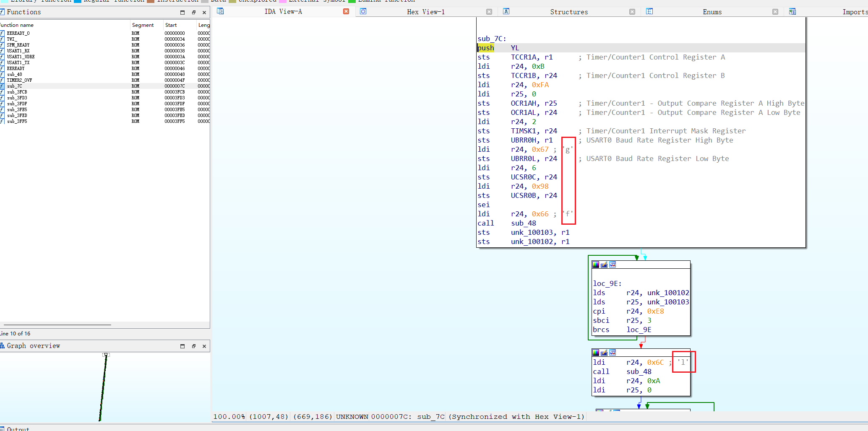
Task: Click edit comment icon in 0x6C node
Action: [604, 353]
